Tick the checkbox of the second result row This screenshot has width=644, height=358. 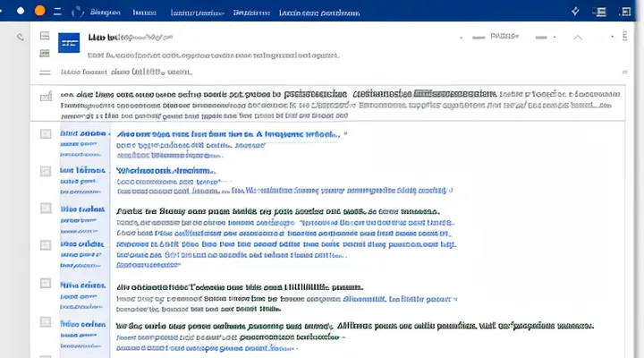tap(46, 171)
